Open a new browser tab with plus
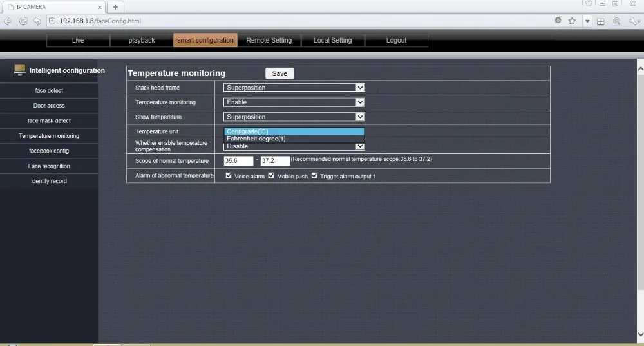The width and height of the screenshot is (644, 346). 115,7
